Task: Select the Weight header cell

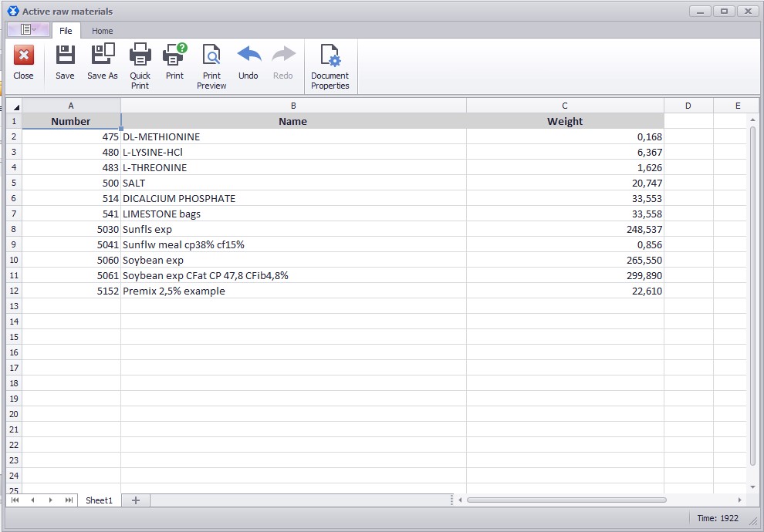Action: [x=565, y=121]
